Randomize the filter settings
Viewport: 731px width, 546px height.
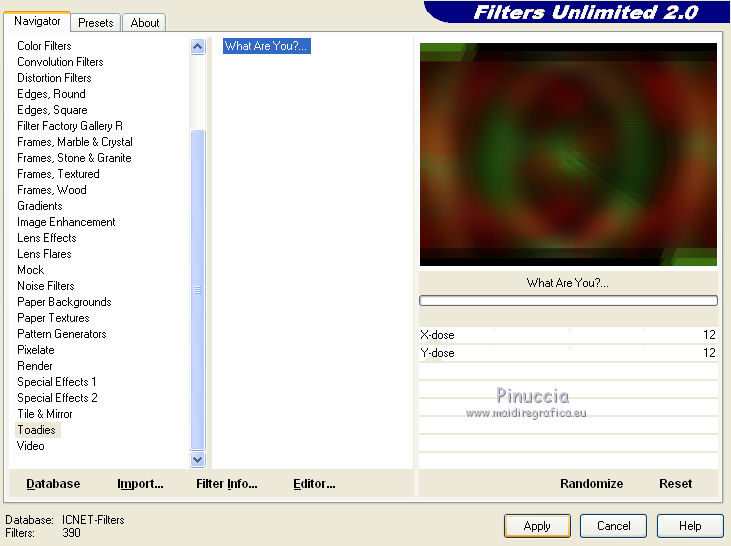(592, 484)
